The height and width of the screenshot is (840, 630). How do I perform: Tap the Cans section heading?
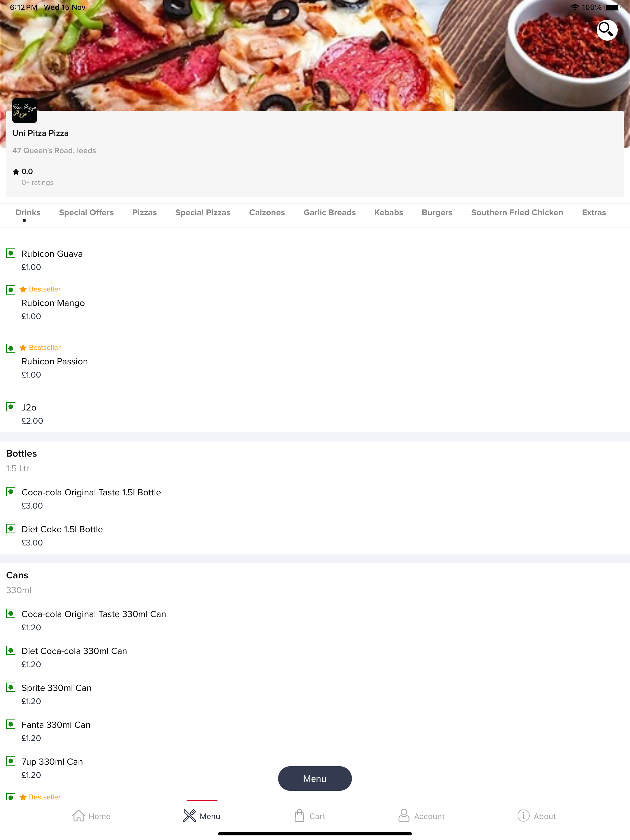pyautogui.click(x=17, y=575)
